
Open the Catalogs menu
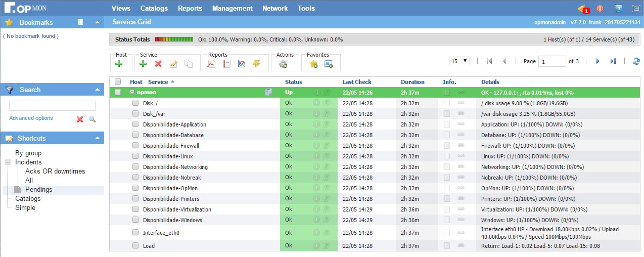pyautogui.click(x=154, y=8)
